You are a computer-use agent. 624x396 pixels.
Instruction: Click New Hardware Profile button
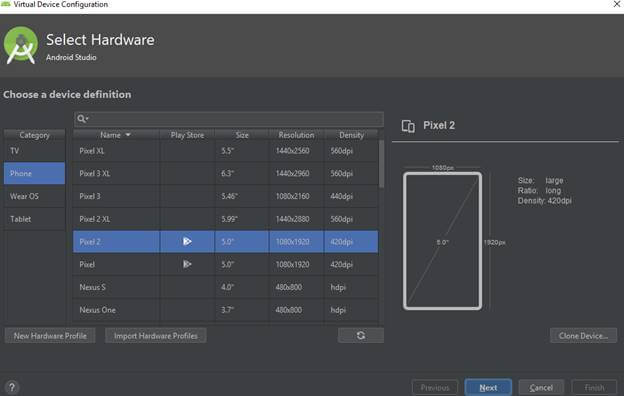coord(50,336)
